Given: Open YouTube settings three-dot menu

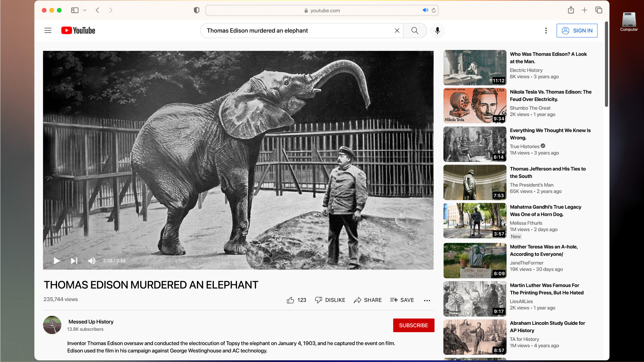Looking at the screenshot, I should [x=546, y=31].
